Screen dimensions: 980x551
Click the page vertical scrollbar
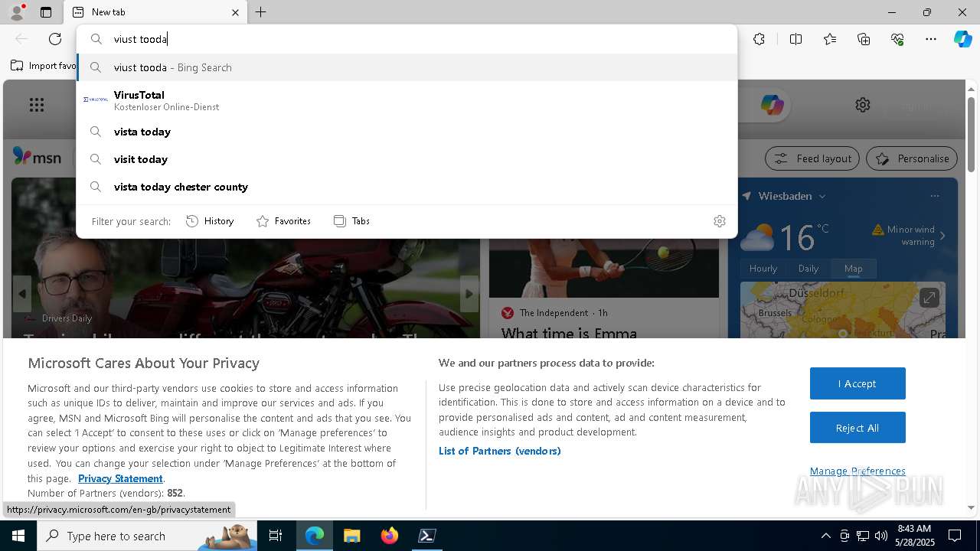(x=971, y=133)
